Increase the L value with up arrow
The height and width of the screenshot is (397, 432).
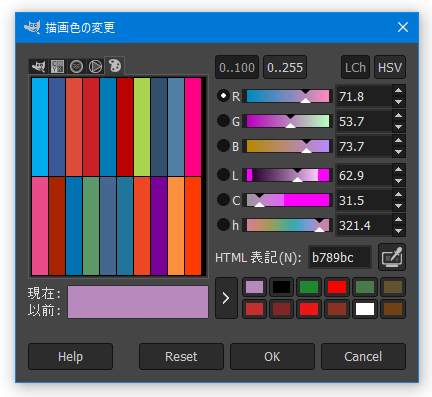coord(399,169)
